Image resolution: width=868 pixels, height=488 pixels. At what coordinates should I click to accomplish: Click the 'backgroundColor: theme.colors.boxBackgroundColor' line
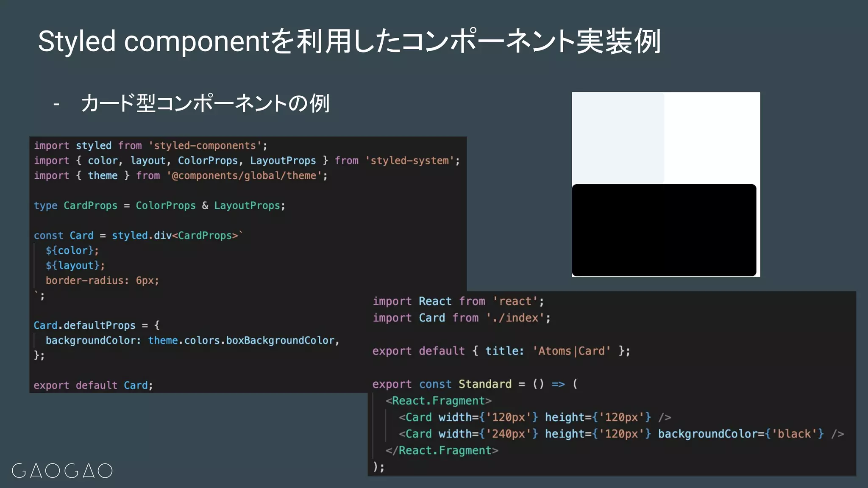(192, 341)
